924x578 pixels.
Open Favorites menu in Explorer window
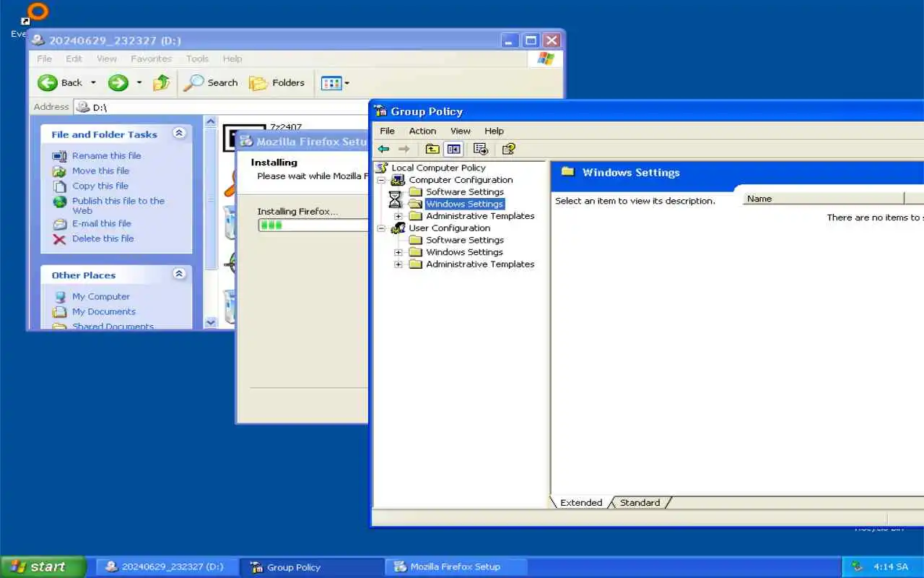point(151,59)
